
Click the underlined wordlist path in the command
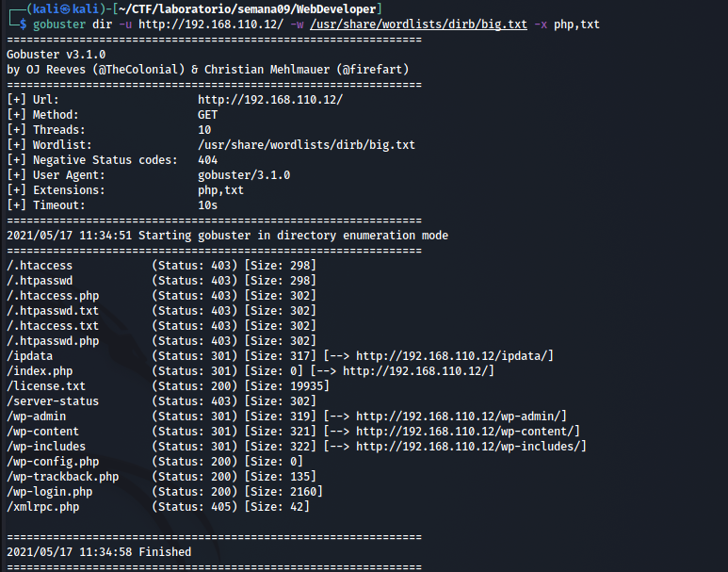point(418,24)
